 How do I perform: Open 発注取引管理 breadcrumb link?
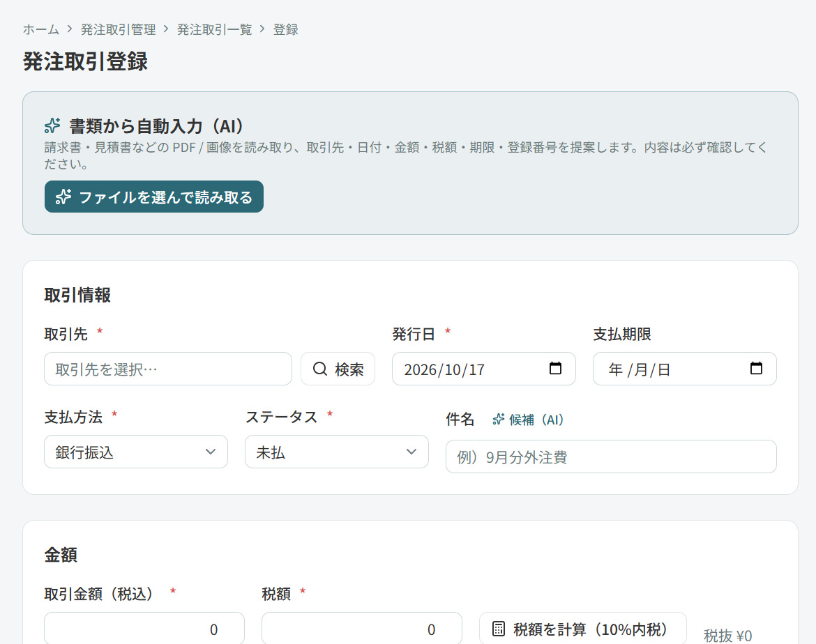[118, 30]
